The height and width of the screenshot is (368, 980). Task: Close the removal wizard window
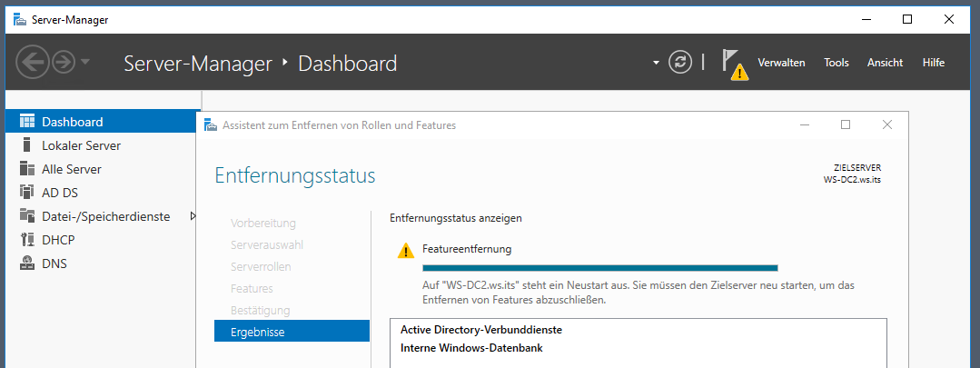coord(886,125)
